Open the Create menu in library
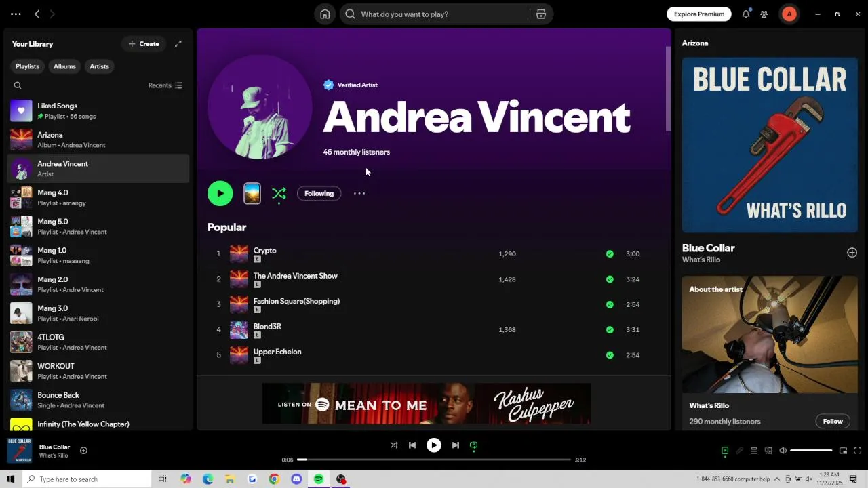868x488 pixels. [144, 44]
